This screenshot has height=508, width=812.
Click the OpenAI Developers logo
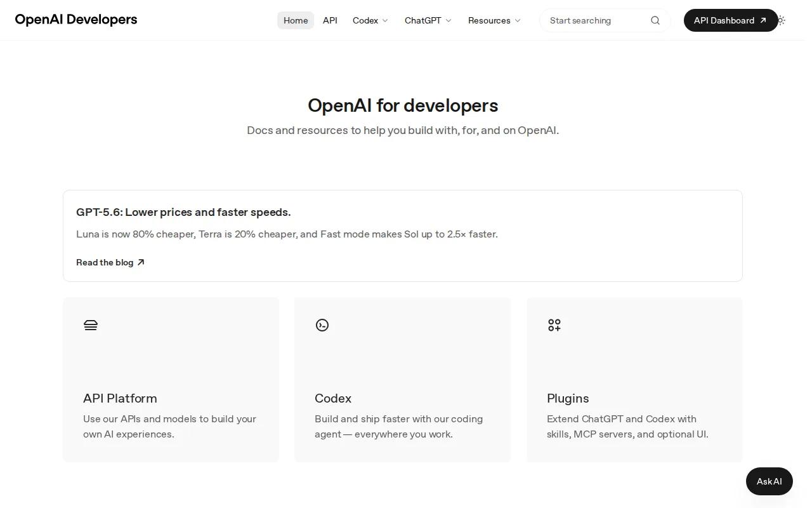pos(76,20)
